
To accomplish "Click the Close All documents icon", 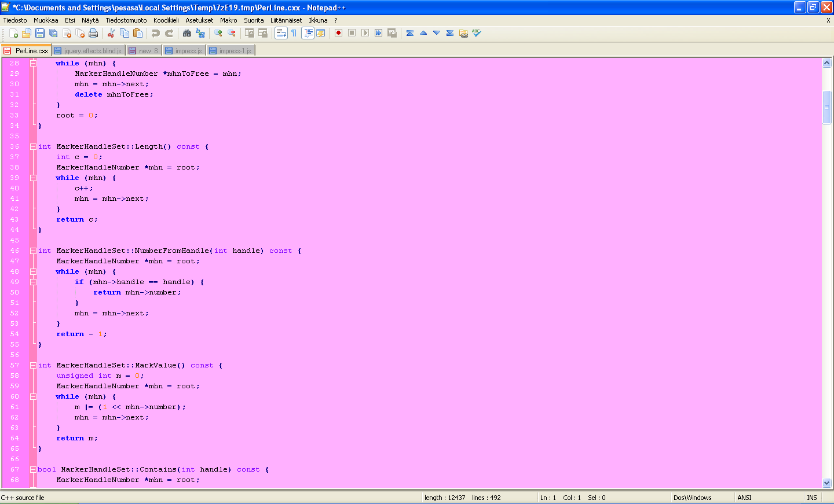I will point(80,33).
